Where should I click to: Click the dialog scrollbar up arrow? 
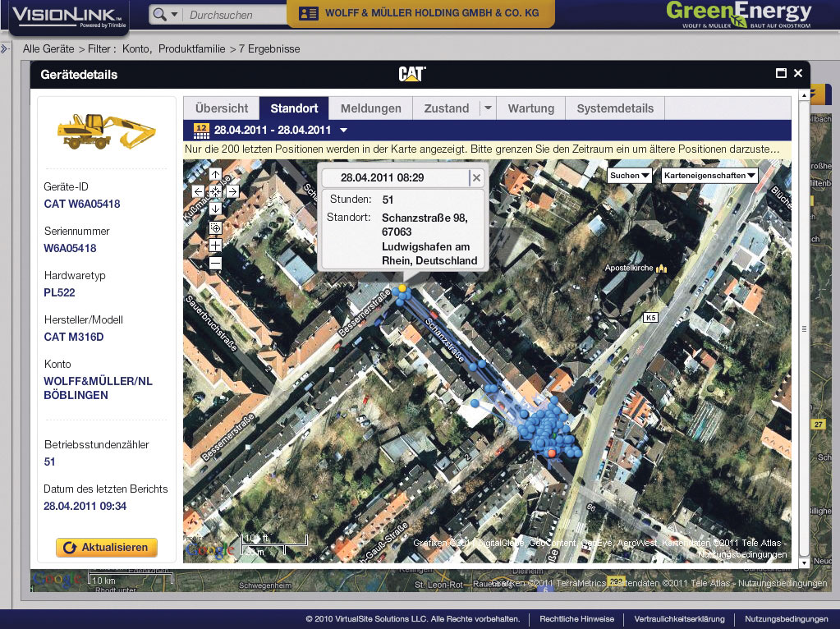point(804,95)
